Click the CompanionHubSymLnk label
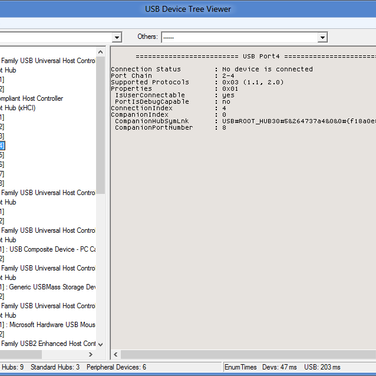Screen dimensions: 376x376 click(152, 121)
